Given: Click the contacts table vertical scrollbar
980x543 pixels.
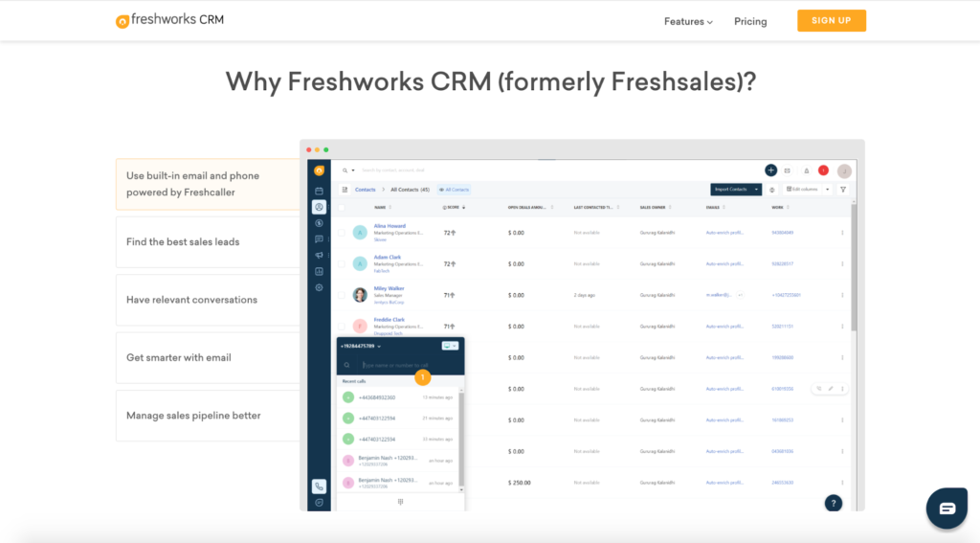Looking at the screenshot, I should 854,266.
